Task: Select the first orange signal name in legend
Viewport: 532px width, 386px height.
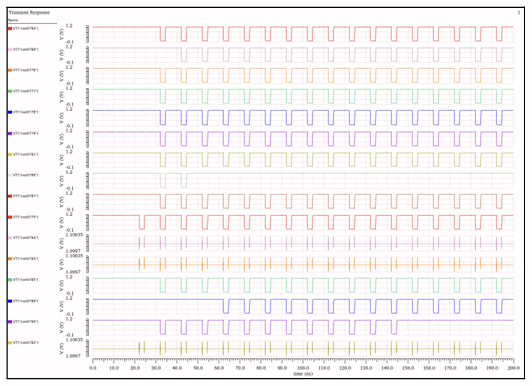Action: tap(26, 70)
